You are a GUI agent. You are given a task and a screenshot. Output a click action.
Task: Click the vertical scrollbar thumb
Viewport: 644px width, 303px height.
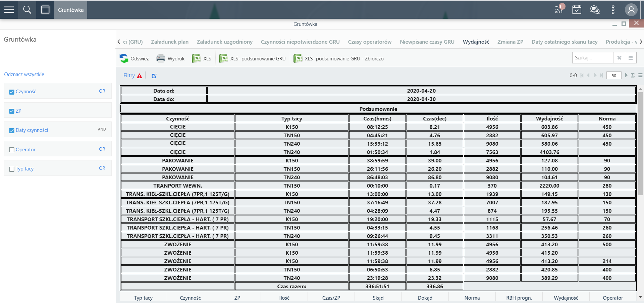pos(640,144)
